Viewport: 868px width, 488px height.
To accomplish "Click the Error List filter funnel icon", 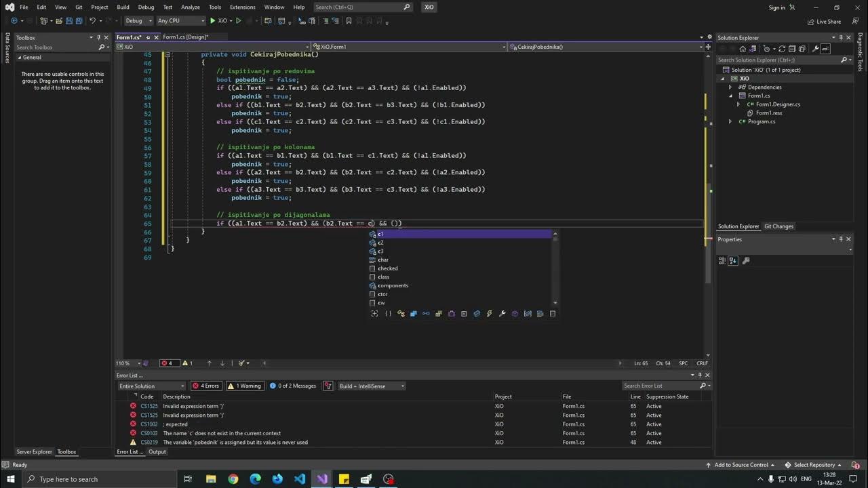I will click(328, 386).
